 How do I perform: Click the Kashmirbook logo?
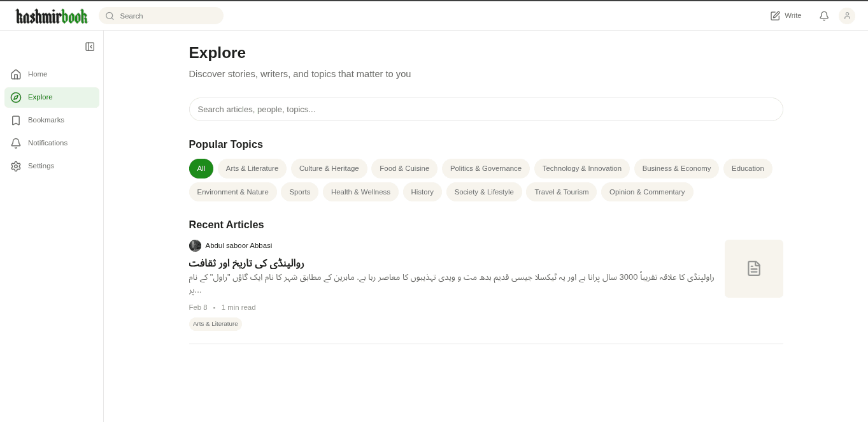click(52, 17)
